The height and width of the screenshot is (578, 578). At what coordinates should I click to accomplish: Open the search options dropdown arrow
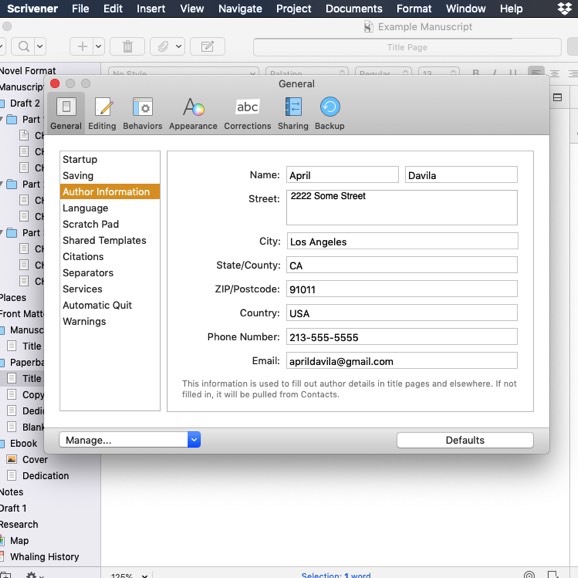40,46
